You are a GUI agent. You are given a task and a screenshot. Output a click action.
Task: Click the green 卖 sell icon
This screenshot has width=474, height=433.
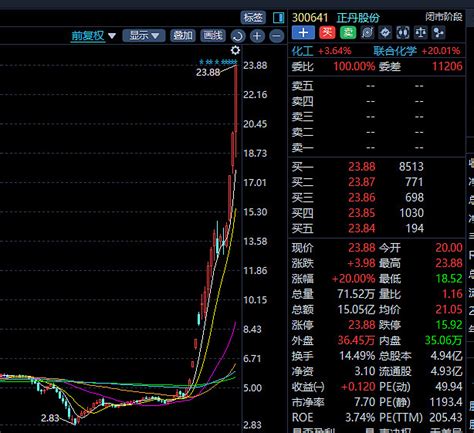[348, 33]
